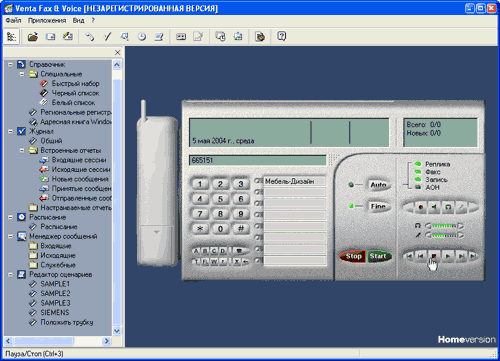Viewport: 500px width, 361px height.
Task: Open the Приложения menu
Action: [x=47, y=20]
